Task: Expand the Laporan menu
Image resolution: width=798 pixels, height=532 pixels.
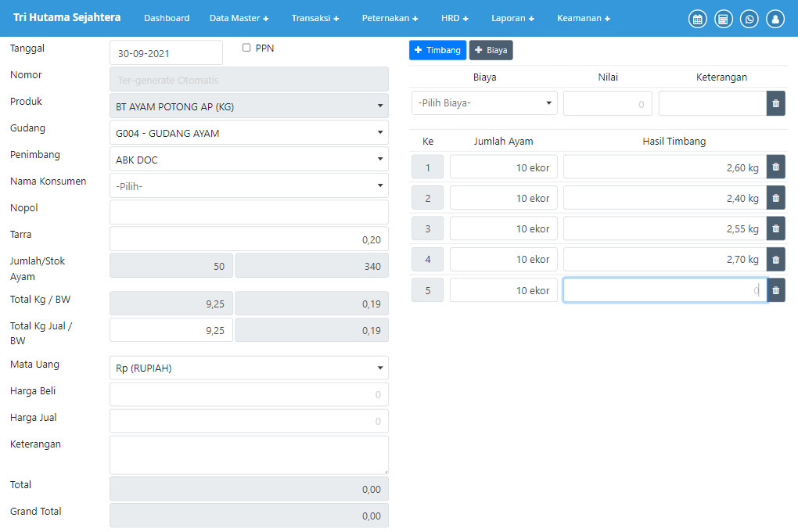Action: point(512,18)
